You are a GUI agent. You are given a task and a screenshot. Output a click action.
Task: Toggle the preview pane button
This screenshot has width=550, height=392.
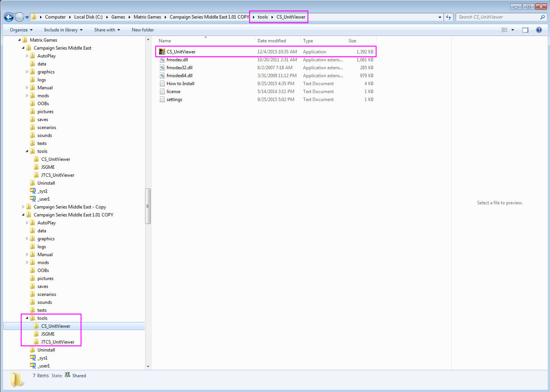[x=525, y=30]
